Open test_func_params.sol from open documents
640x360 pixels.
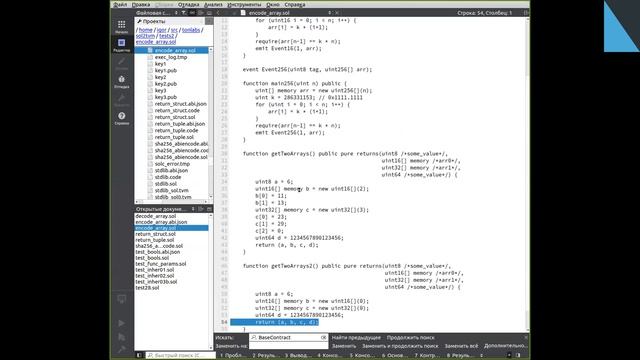click(x=160, y=264)
